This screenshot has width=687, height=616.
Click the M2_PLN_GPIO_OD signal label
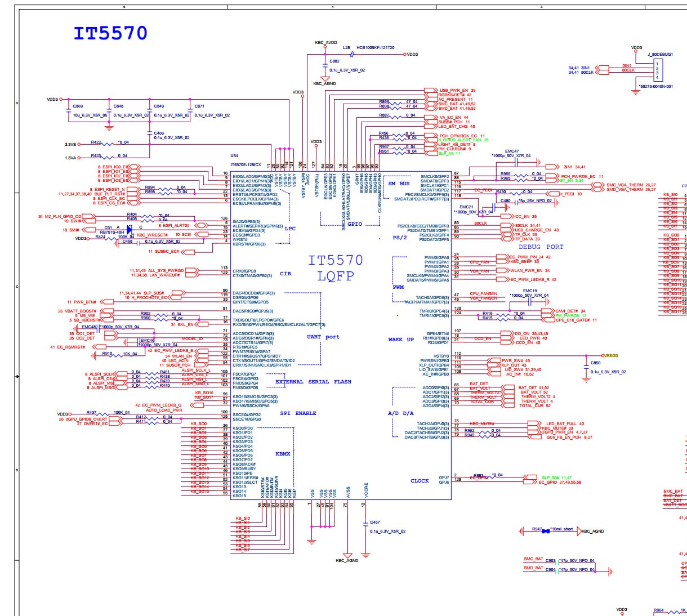click(63, 216)
